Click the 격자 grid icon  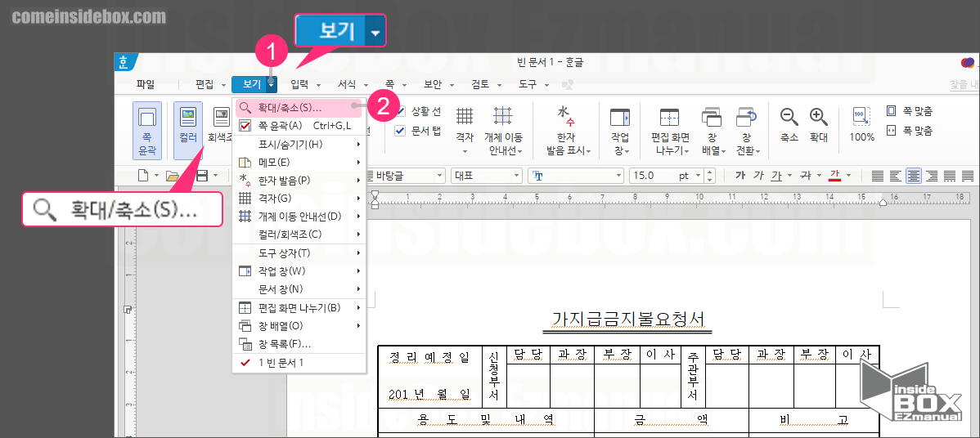click(x=465, y=117)
